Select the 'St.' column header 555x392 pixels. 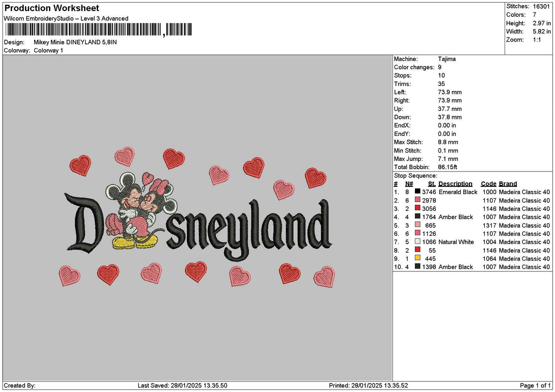coord(432,184)
